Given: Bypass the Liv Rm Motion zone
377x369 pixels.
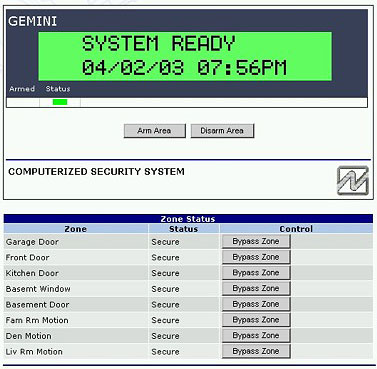Looking at the screenshot, I should [256, 351].
